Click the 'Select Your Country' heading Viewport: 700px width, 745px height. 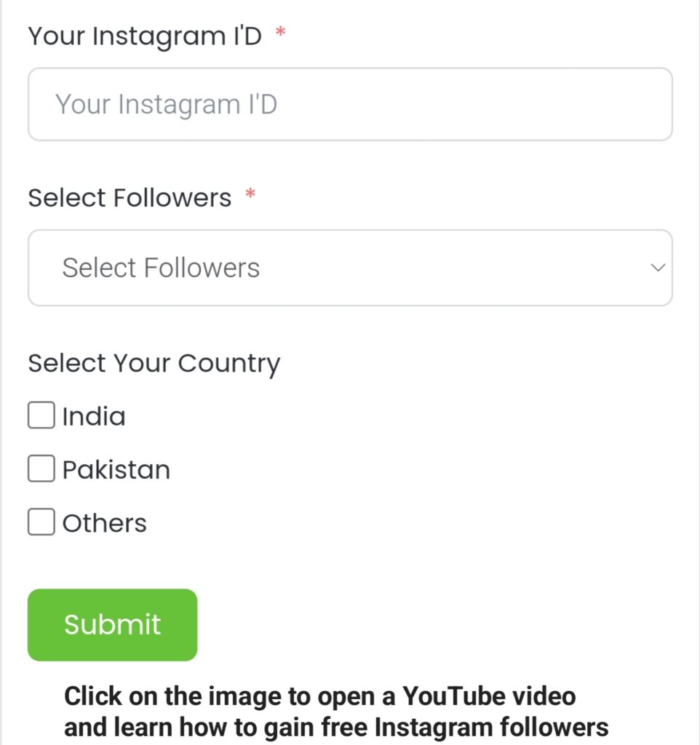click(x=154, y=362)
